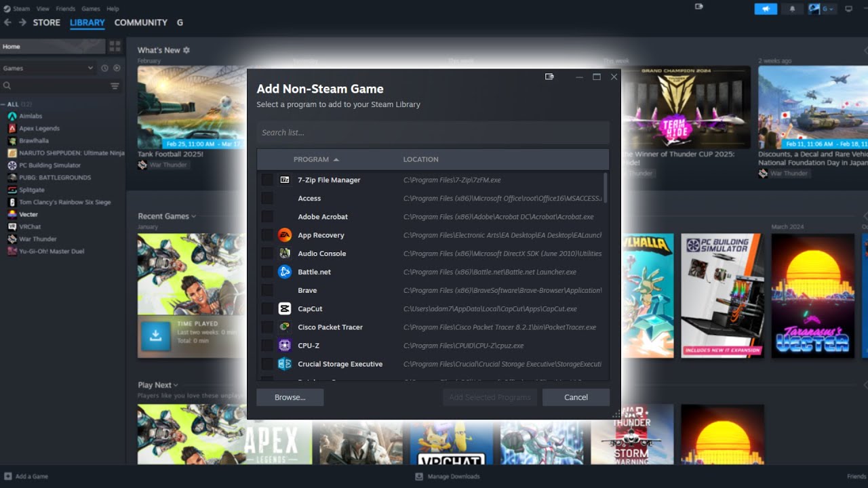The height and width of the screenshot is (488, 868).
Task: Click the dialog's screen capture icon
Action: (x=550, y=77)
